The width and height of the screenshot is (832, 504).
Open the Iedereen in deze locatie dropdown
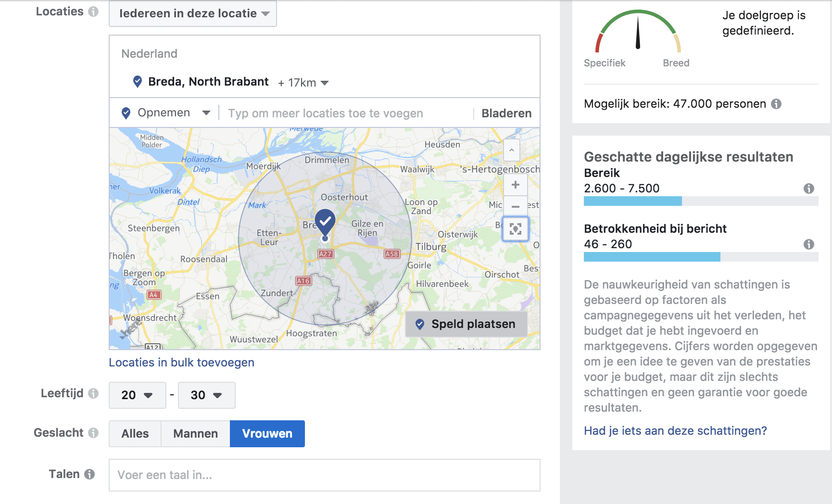coord(193,13)
